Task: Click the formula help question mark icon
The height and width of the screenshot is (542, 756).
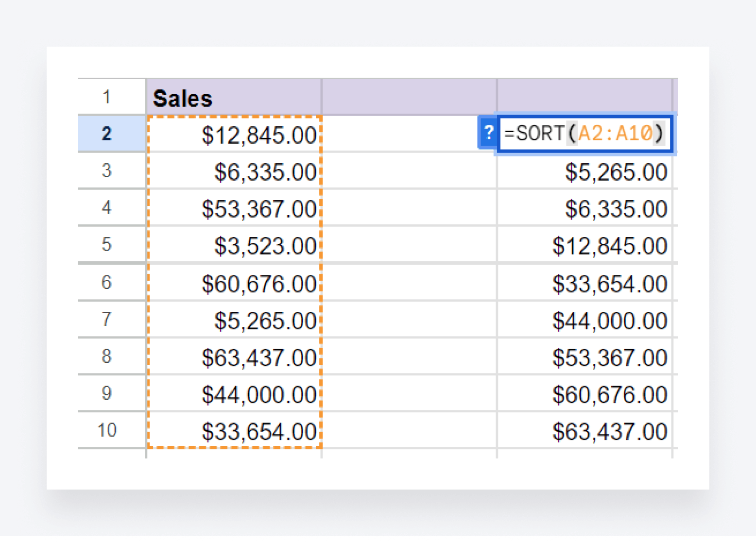Action: click(x=488, y=133)
